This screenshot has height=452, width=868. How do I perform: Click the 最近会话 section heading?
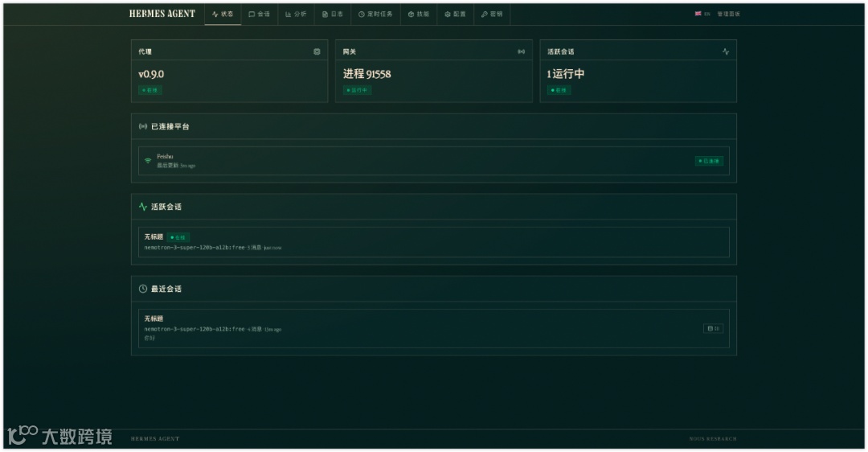point(166,289)
